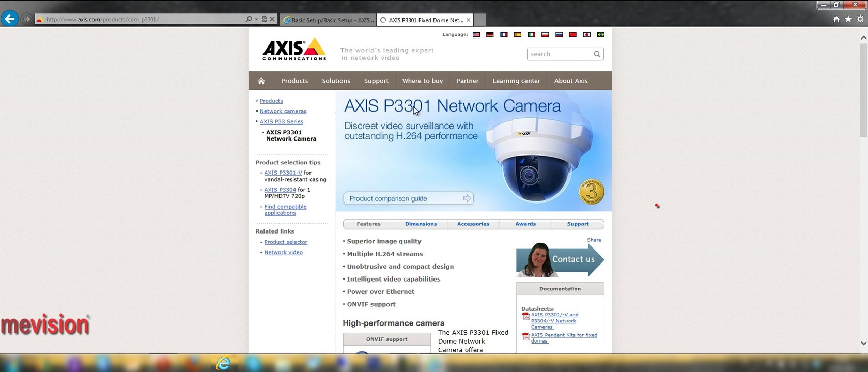Image resolution: width=868 pixels, height=372 pixels.
Task: Open the address bar dropdown arrow
Action: click(x=256, y=19)
